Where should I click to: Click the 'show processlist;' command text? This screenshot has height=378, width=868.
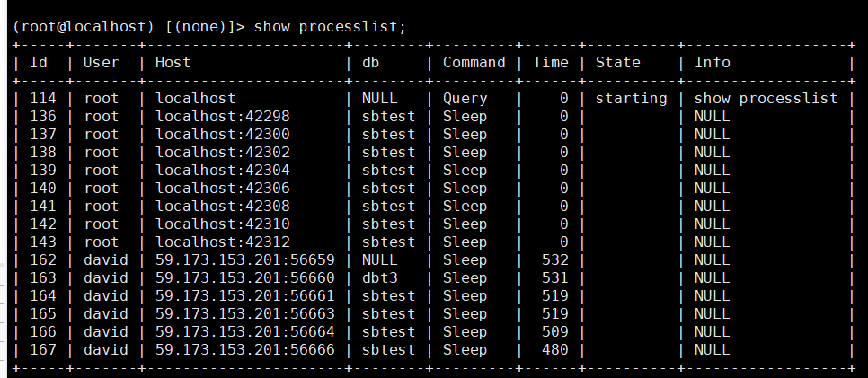click(330, 27)
